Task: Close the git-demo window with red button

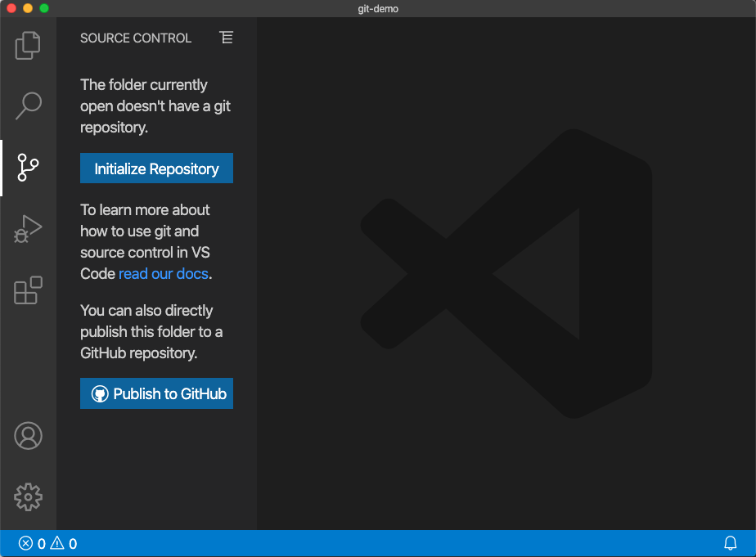Action: click(11, 8)
